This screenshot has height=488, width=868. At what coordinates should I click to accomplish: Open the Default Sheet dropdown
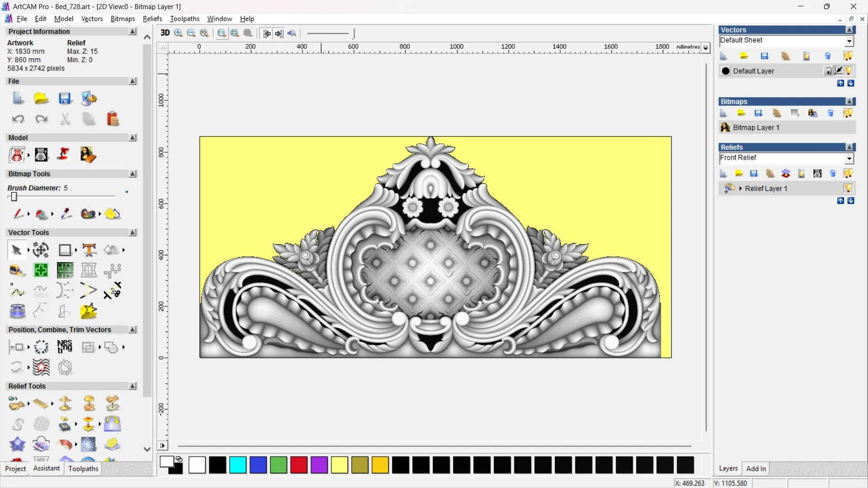point(849,41)
